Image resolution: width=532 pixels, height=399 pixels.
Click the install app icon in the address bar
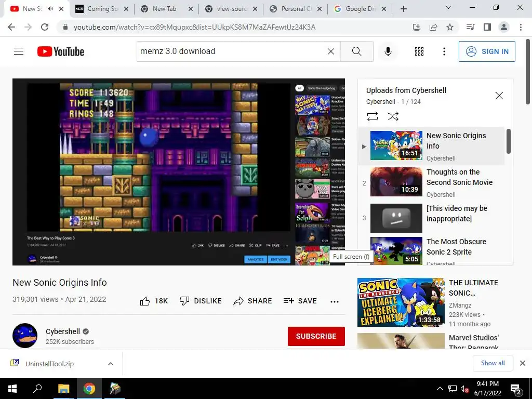[x=416, y=27]
